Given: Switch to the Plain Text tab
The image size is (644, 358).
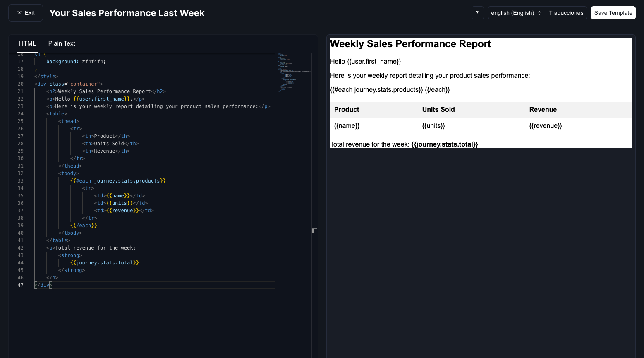Looking at the screenshot, I should [x=62, y=43].
